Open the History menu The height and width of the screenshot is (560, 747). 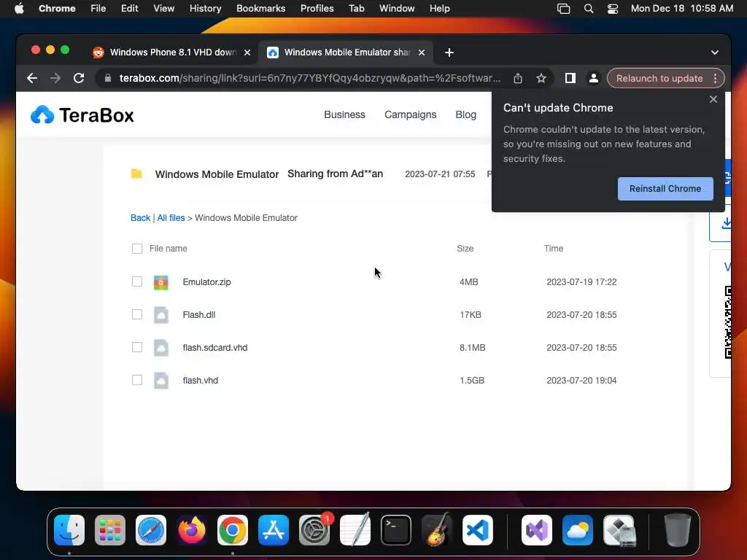point(205,9)
